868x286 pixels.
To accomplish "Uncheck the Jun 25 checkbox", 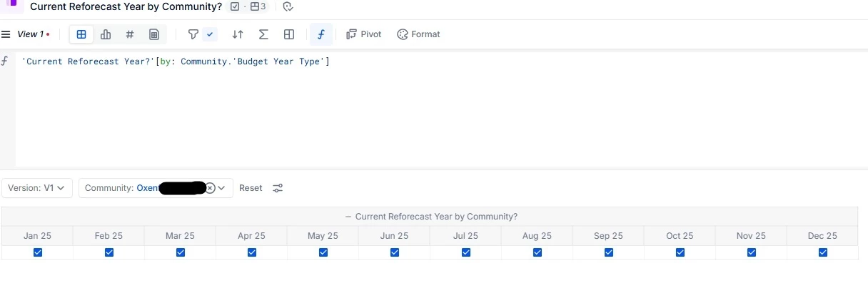I will (x=395, y=252).
